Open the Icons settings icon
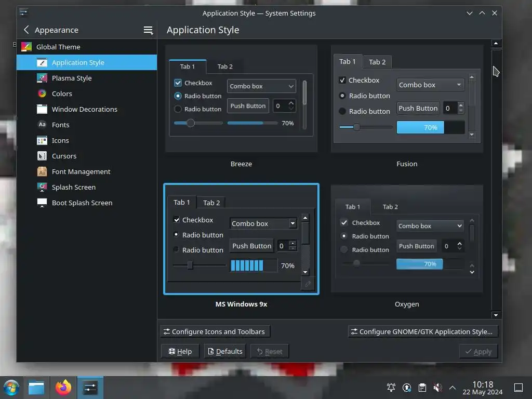532x399 pixels. (x=42, y=140)
